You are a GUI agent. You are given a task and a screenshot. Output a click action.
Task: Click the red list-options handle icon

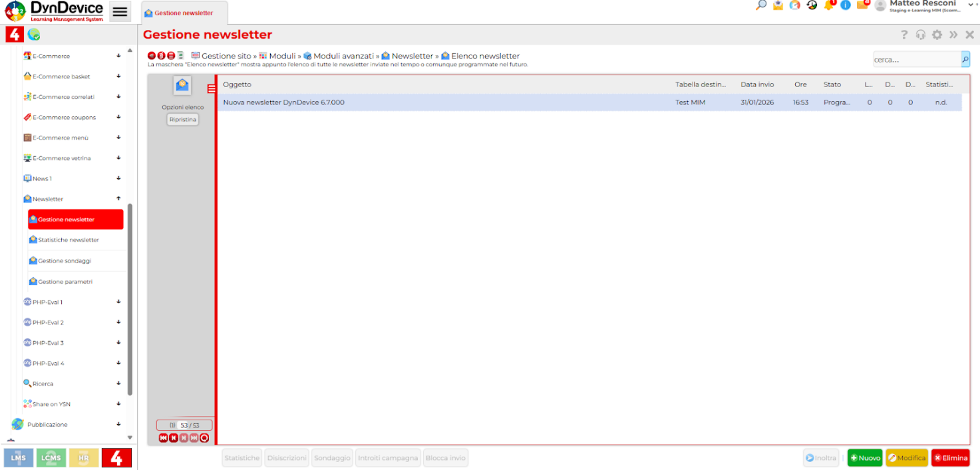(x=212, y=89)
